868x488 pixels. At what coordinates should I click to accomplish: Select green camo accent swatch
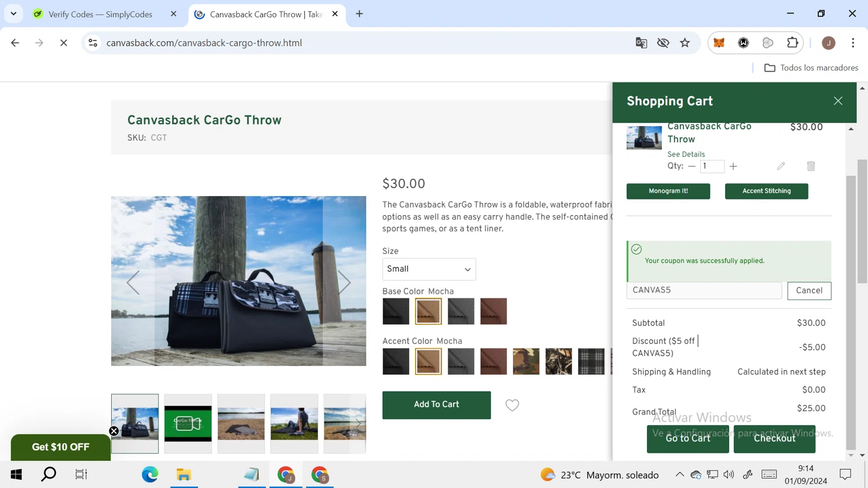click(526, 361)
